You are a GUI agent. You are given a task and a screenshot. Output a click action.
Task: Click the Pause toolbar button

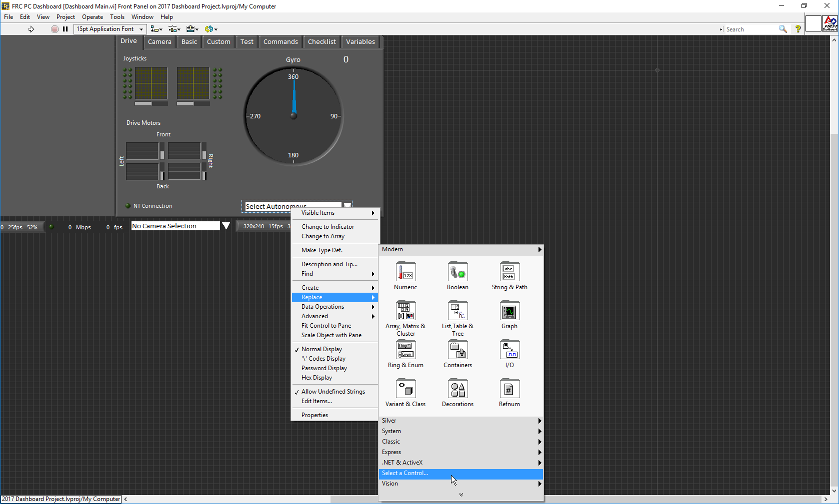coord(65,29)
